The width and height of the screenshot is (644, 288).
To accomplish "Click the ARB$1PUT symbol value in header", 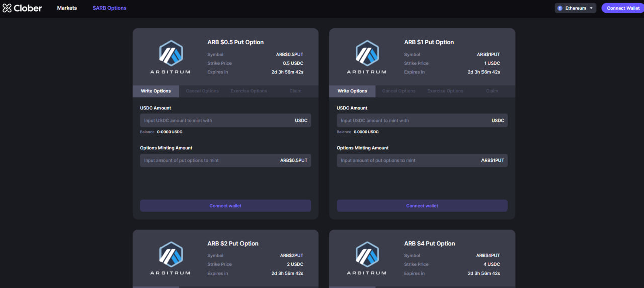I will click(489, 54).
